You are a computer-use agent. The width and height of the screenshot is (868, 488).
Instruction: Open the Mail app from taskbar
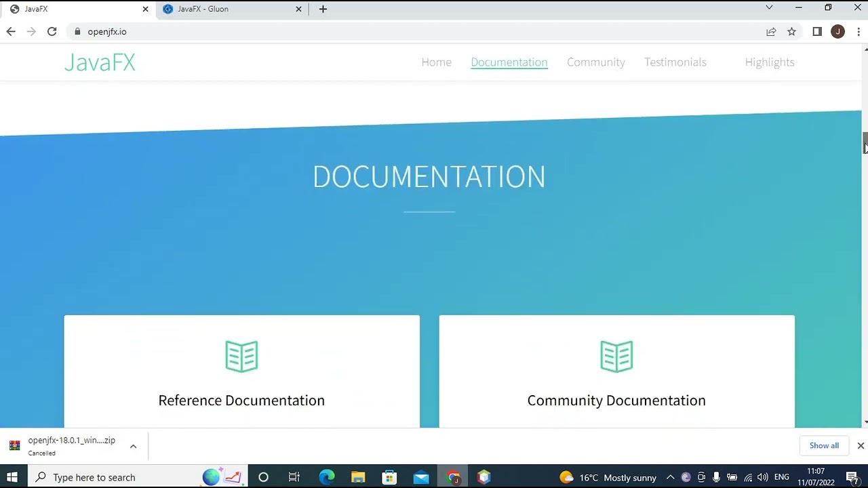421,477
